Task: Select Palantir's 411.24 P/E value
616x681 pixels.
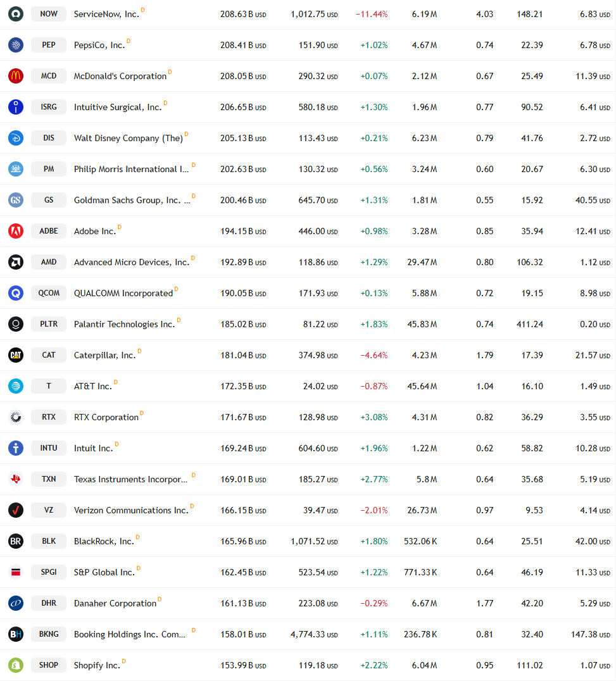Action: click(x=529, y=325)
